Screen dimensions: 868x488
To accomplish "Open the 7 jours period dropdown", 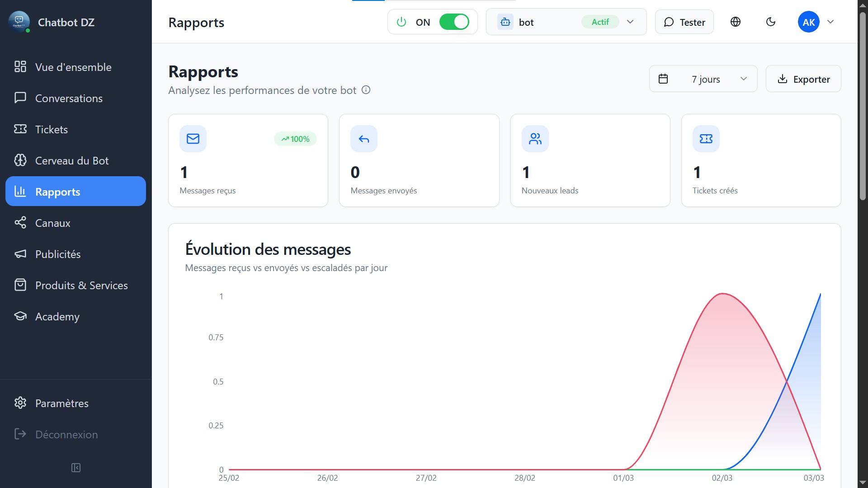I will 703,79.
